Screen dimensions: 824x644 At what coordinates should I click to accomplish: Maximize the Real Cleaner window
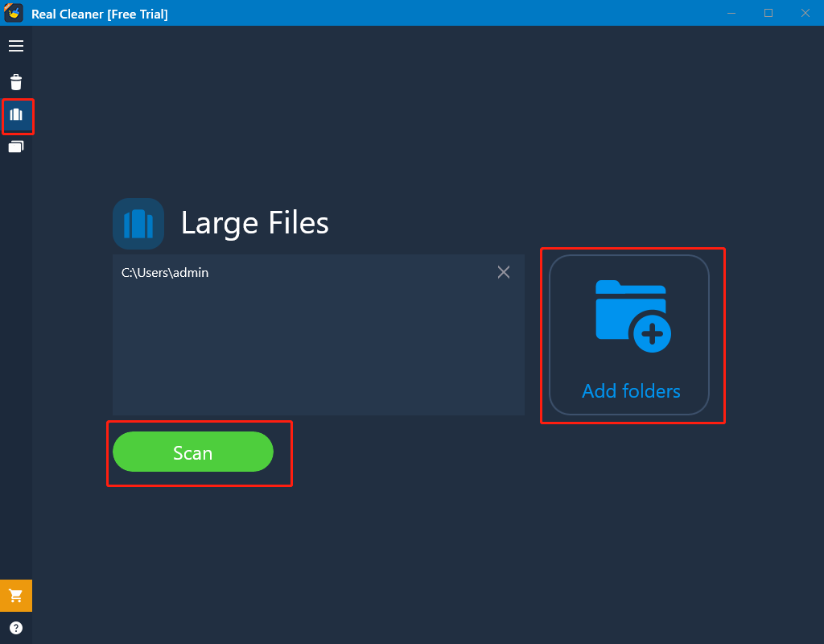tap(768, 13)
